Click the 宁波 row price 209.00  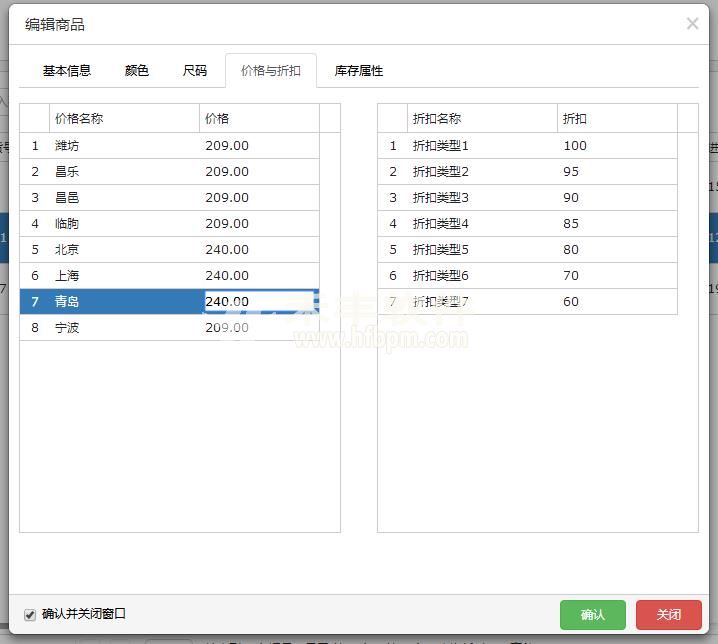click(227, 327)
